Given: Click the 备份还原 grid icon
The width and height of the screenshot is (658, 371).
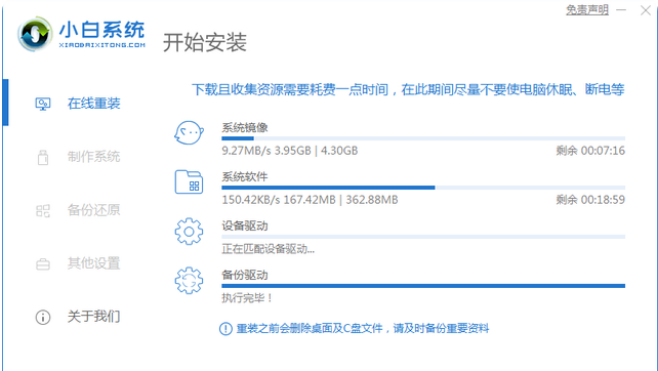Looking at the screenshot, I should click(x=43, y=210).
